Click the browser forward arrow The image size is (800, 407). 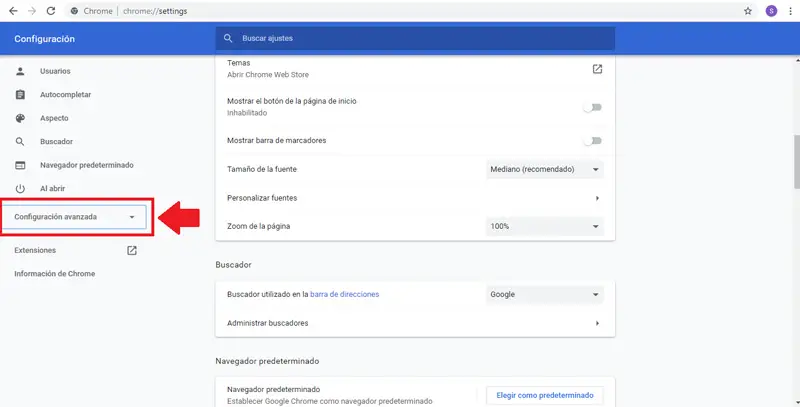pos(32,11)
